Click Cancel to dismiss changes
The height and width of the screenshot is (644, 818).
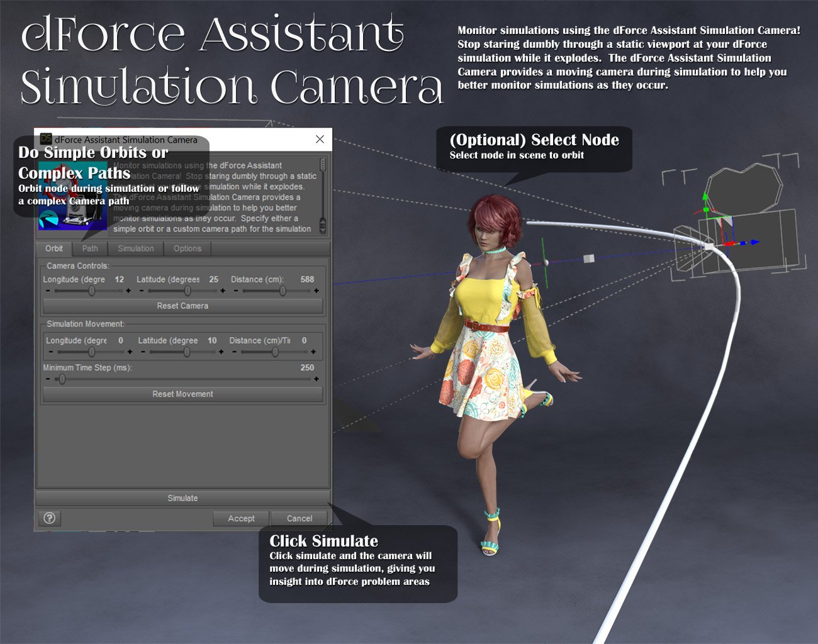299,518
